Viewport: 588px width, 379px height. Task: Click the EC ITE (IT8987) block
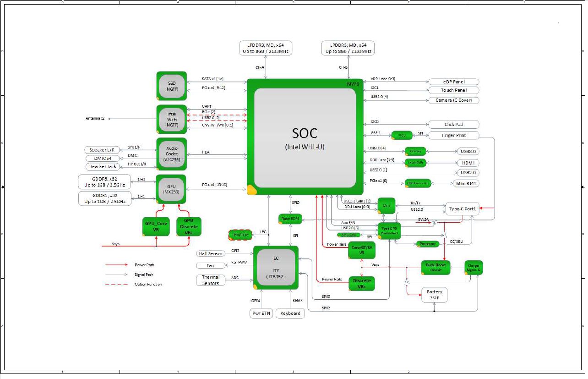click(x=276, y=268)
